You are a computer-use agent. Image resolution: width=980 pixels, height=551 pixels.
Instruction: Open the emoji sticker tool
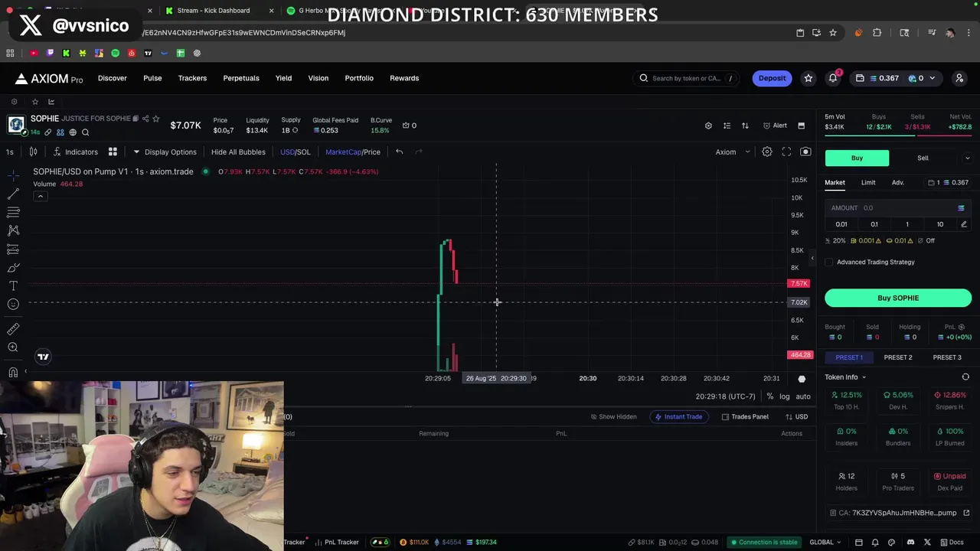click(13, 305)
